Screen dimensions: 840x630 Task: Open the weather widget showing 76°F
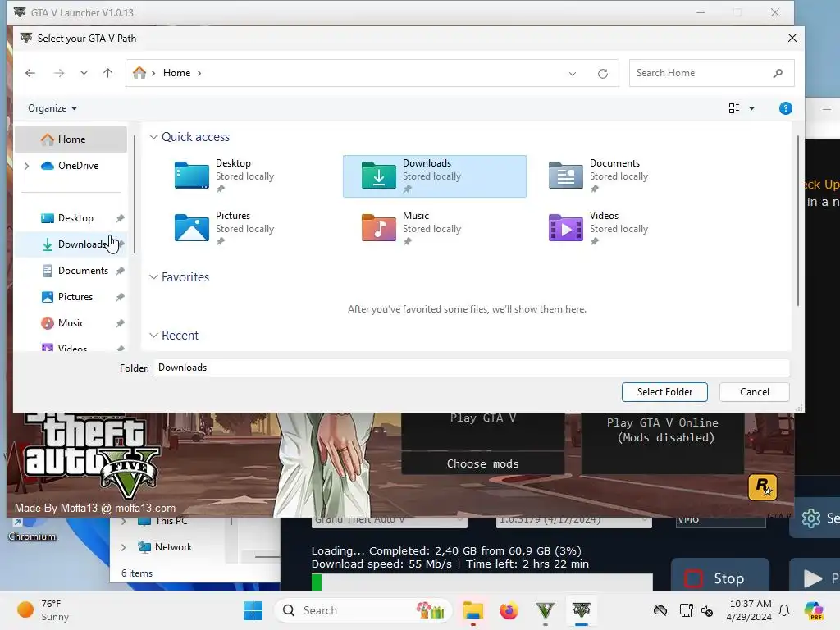44,610
